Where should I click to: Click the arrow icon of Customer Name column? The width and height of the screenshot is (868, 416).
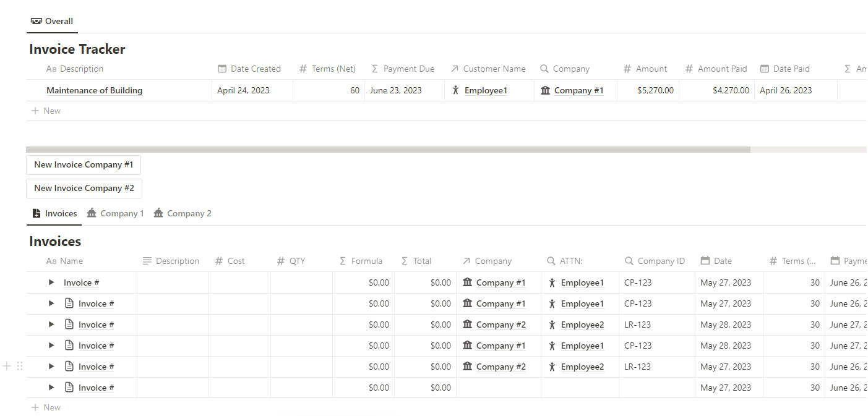coord(455,69)
